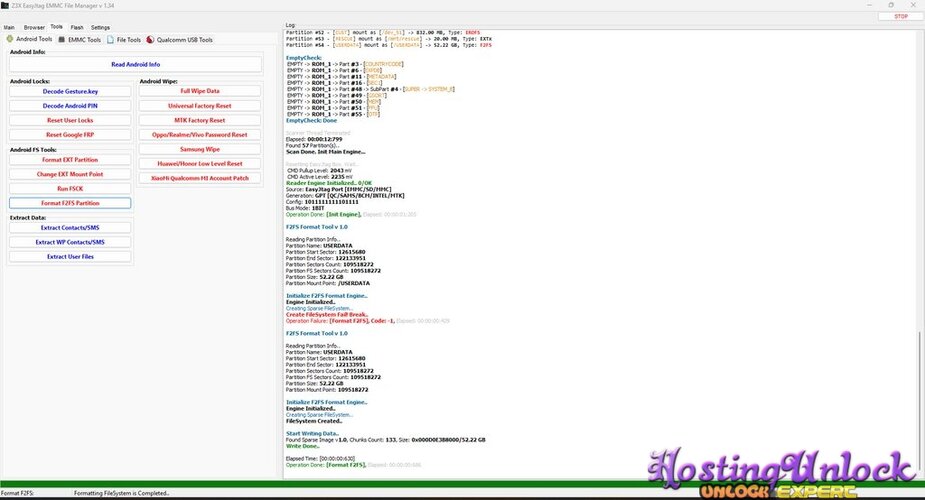Image resolution: width=925 pixels, height=500 pixels.
Task: Click 'Partition Mount Point: /USERDATA' log line
Action: (x=328, y=283)
